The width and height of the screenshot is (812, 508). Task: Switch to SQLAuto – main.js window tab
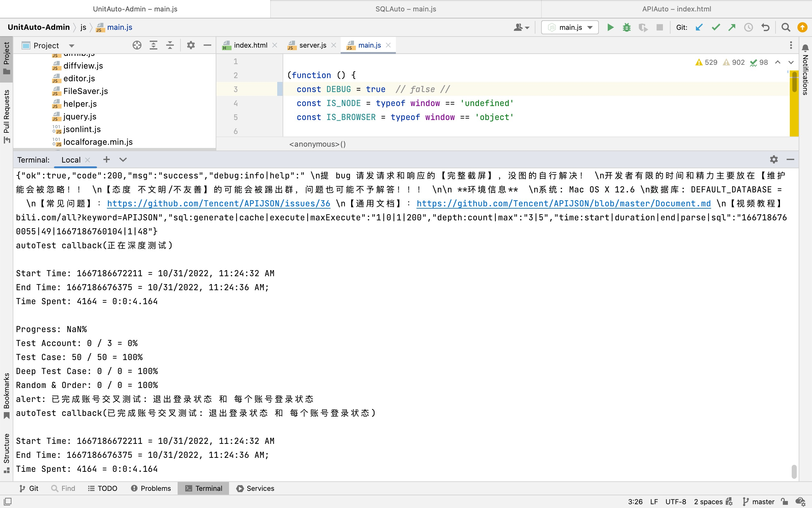pyautogui.click(x=406, y=9)
